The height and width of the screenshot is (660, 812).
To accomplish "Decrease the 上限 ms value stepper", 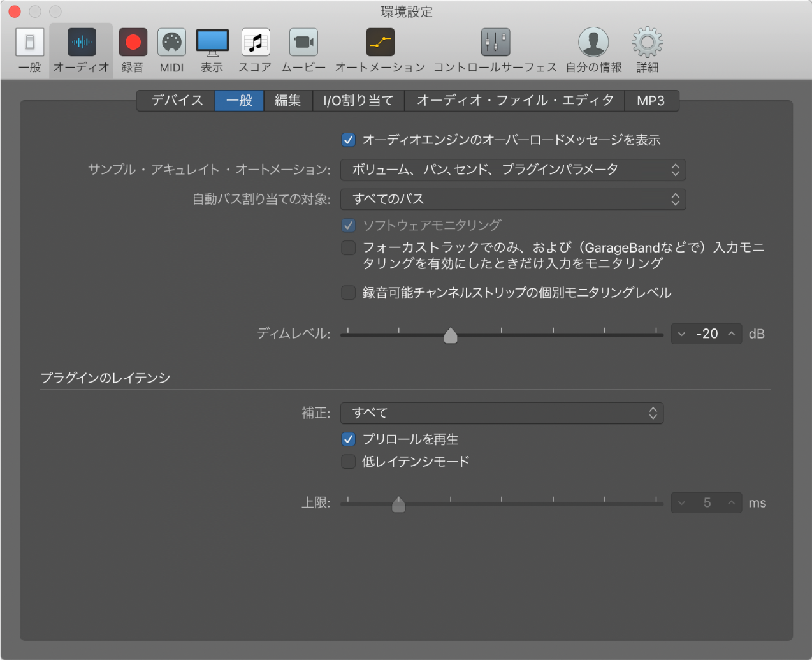I will tap(681, 503).
